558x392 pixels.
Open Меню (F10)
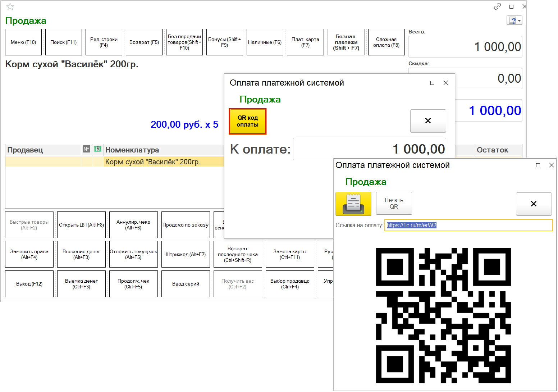(x=23, y=42)
